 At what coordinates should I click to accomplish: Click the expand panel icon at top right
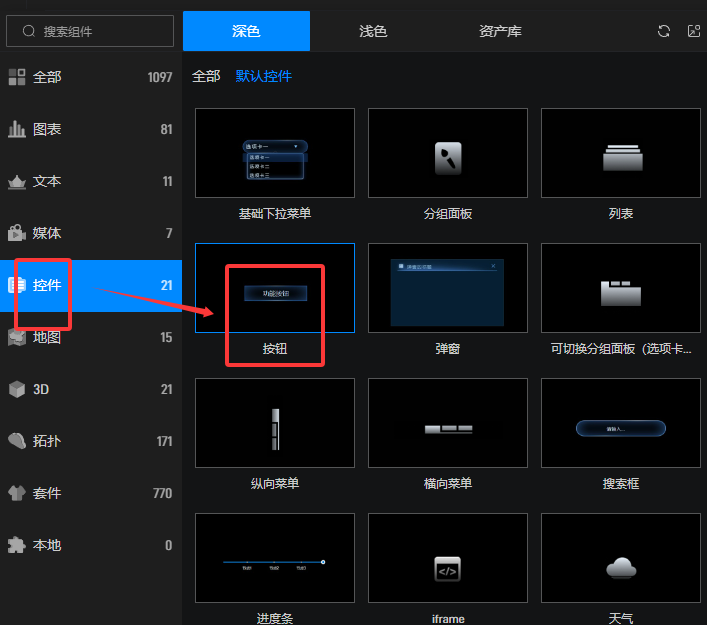pyautogui.click(x=694, y=31)
